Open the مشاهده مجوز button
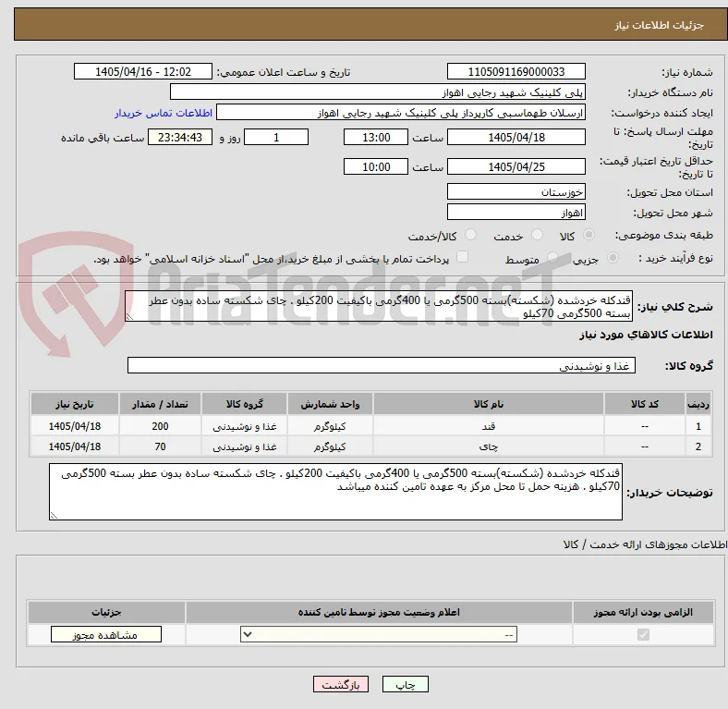 point(106,635)
